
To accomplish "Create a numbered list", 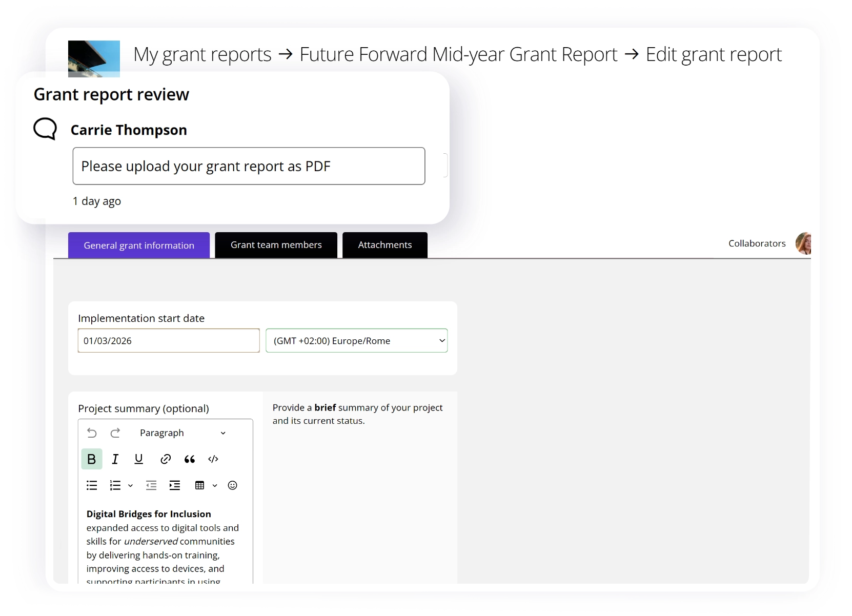I will pyautogui.click(x=115, y=485).
